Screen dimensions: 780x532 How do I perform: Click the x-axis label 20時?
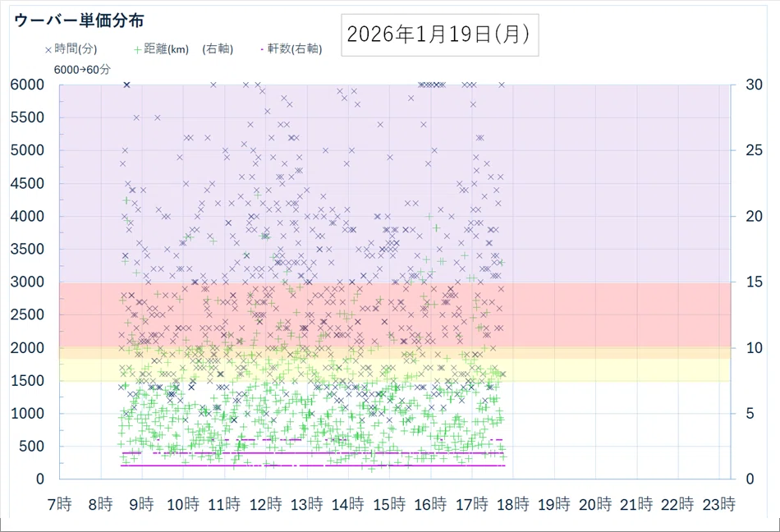pos(595,505)
